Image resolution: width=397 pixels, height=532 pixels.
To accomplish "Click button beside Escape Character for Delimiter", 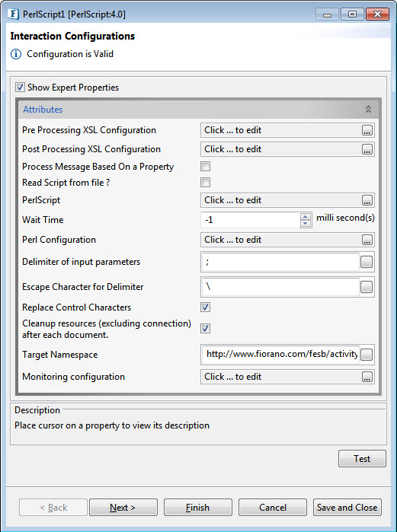I will [x=367, y=287].
